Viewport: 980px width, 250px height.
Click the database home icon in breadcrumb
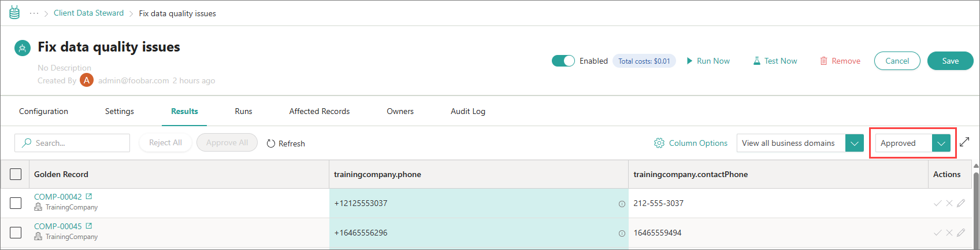[14, 13]
